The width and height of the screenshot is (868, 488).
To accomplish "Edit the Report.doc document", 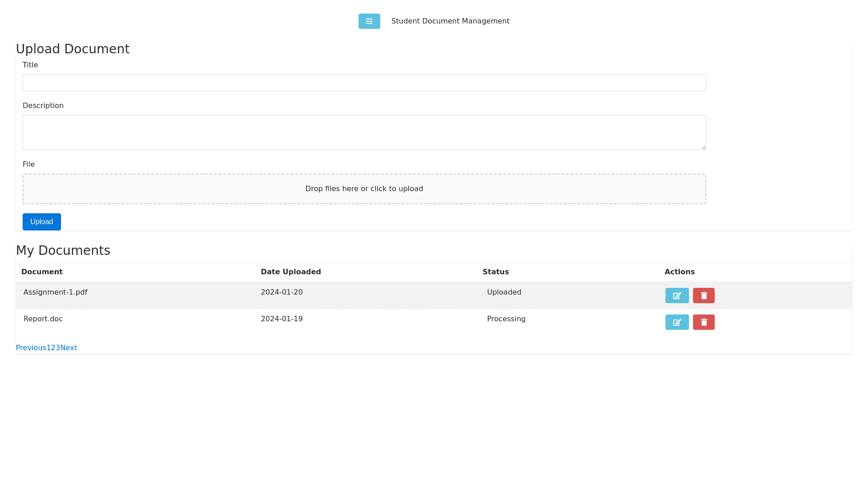I will coord(677,322).
